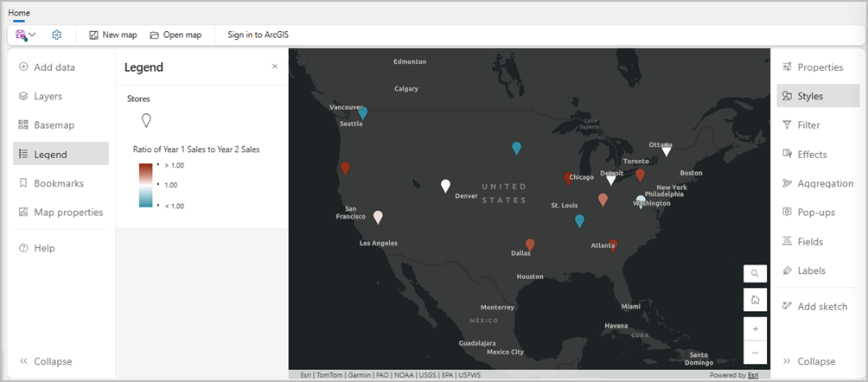Open the settings gear icon

click(x=56, y=35)
